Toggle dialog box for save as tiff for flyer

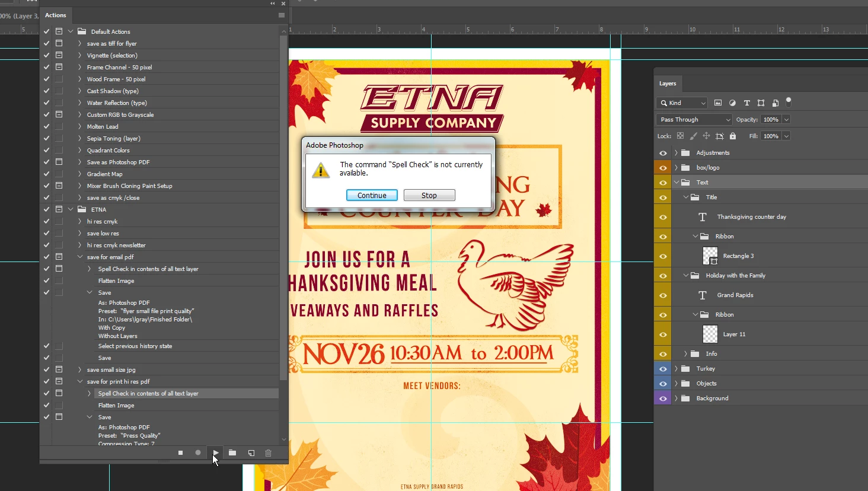(x=59, y=43)
